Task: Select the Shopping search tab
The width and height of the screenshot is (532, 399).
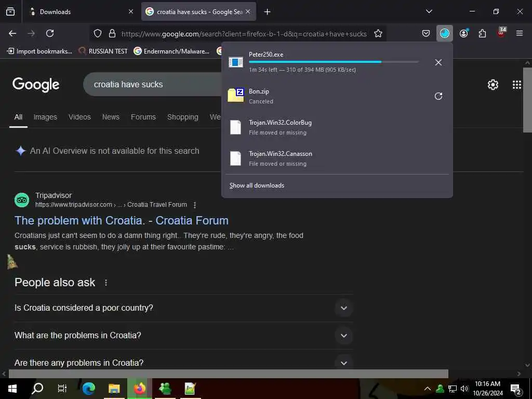Action: coord(182,117)
